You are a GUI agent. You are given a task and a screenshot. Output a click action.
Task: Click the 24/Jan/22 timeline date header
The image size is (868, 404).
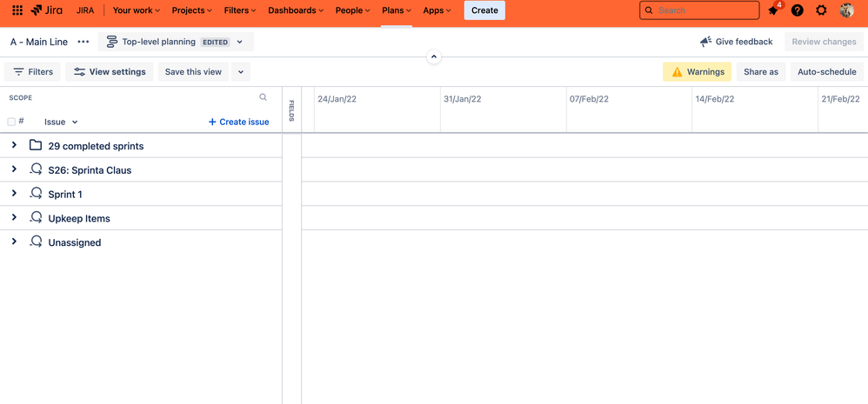337,99
